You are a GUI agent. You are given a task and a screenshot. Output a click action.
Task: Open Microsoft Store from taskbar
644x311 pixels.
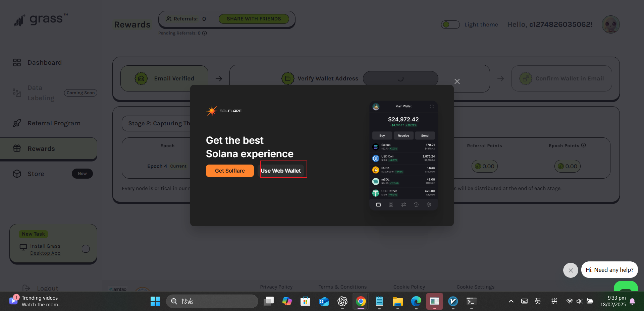[305, 301]
